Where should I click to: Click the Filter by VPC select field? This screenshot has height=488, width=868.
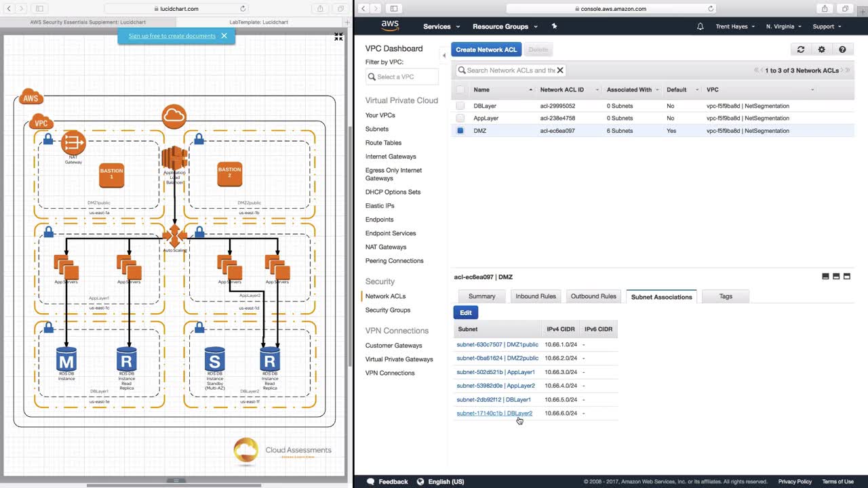click(402, 77)
